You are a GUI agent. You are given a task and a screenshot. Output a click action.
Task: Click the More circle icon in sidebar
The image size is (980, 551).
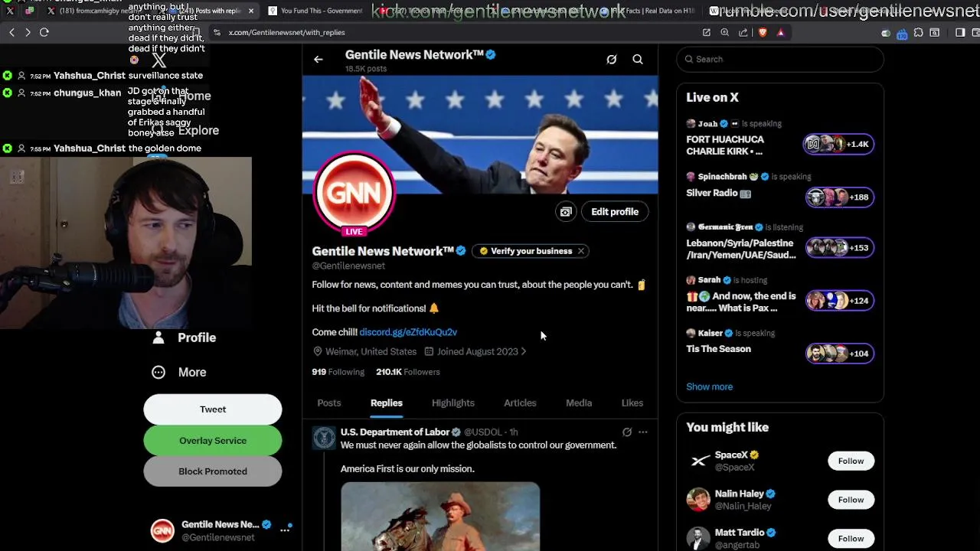tap(158, 372)
